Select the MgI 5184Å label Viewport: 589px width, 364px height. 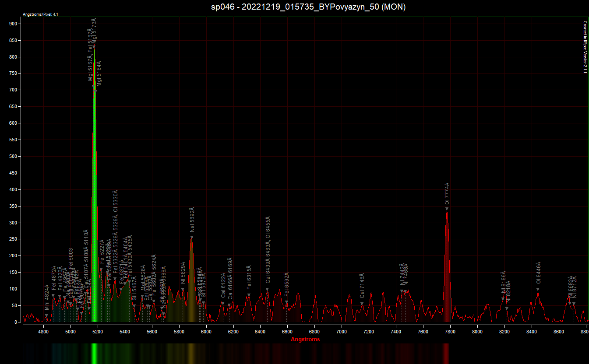[99, 73]
